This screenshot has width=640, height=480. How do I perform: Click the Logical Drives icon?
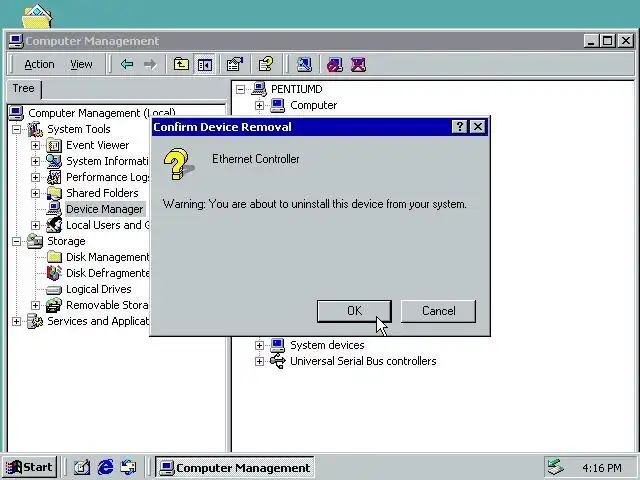(x=54, y=290)
